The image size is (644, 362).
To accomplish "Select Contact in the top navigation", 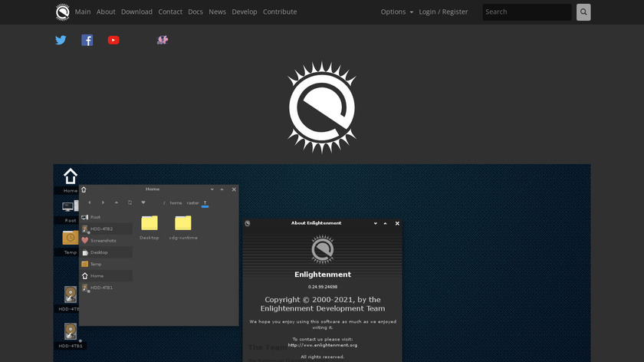I will click(x=170, y=12).
